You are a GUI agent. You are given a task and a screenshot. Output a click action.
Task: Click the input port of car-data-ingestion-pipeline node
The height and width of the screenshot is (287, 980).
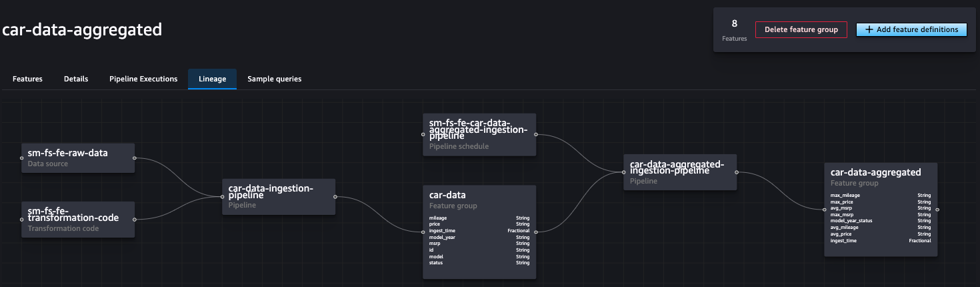click(x=222, y=197)
